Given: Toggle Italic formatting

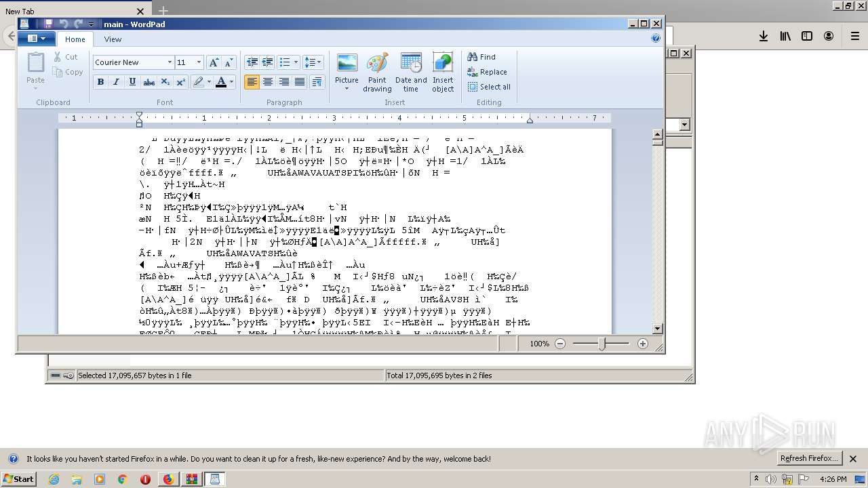Looking at the screenshot, I should point(116,82).
